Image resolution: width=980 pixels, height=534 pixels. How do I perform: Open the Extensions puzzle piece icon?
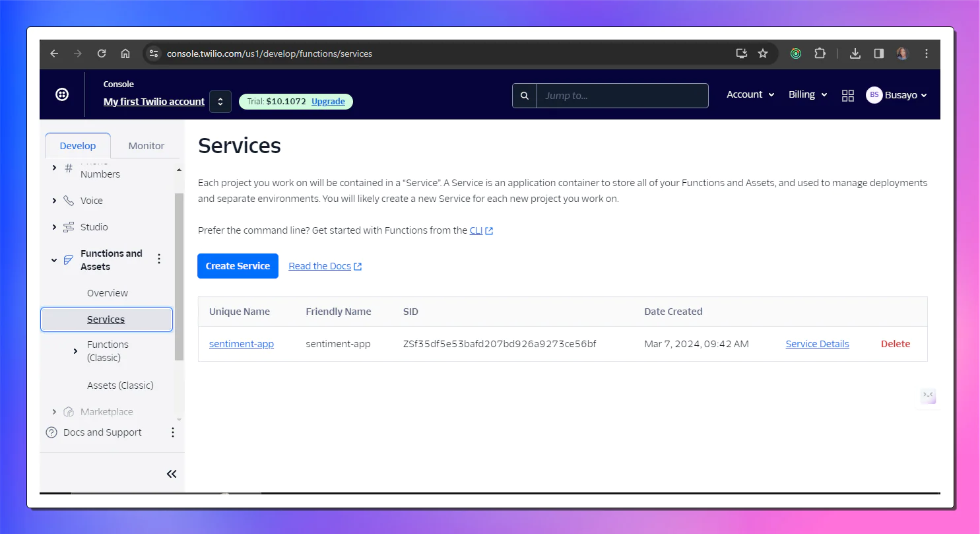tap(820, 53)
